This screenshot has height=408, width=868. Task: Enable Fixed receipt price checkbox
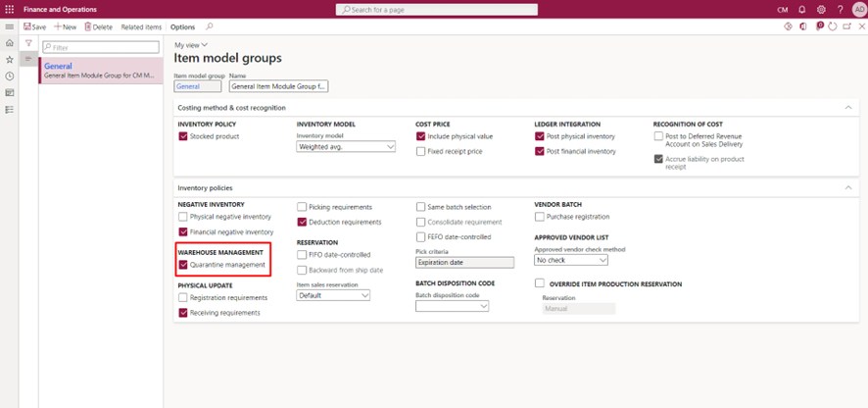tap(420, 151)
